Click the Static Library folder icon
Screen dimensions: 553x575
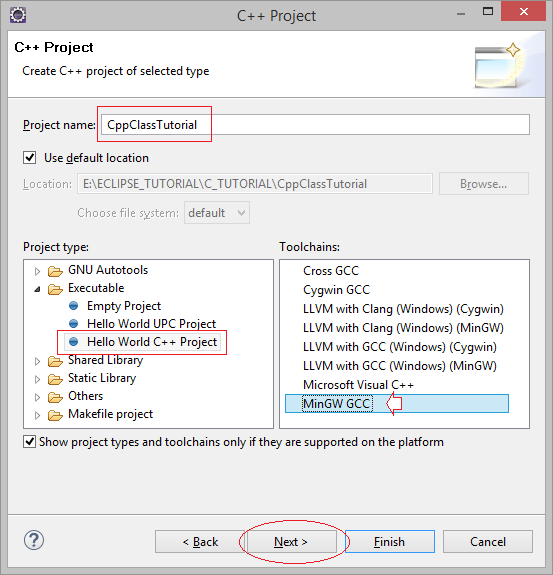[55, 379]
